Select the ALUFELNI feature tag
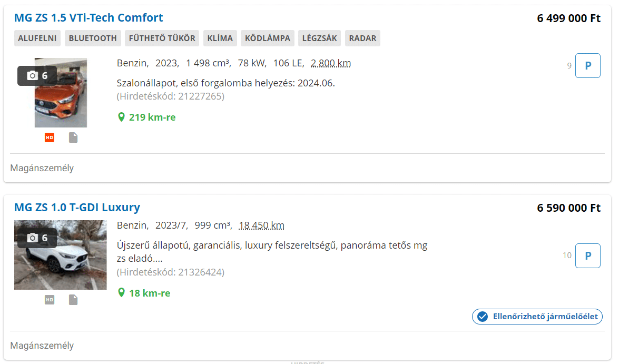This screenshot has height=364, width=619. click(37, 38)
